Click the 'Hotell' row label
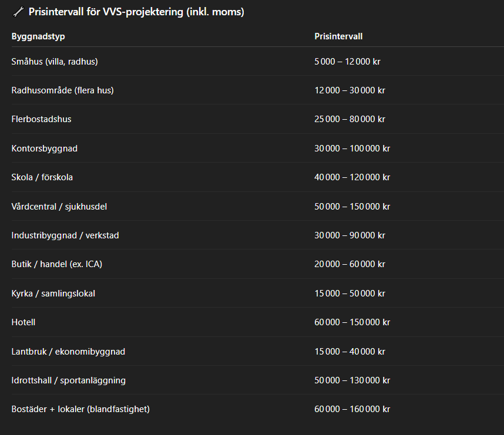 23,322
